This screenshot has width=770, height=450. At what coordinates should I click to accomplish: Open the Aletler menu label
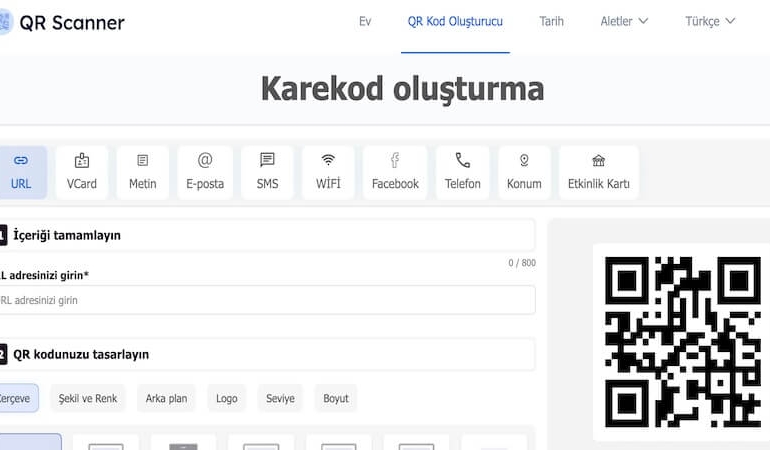pyautogui.click(x=616, y=22)
